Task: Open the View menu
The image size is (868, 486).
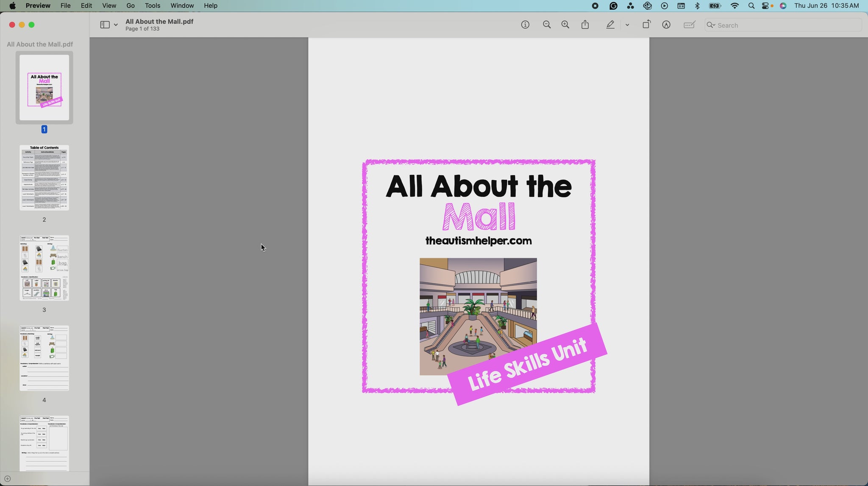Action: pos(109,6)
